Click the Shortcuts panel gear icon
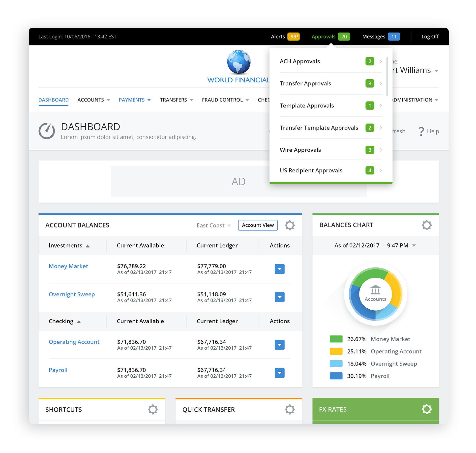 click(153, 409)
